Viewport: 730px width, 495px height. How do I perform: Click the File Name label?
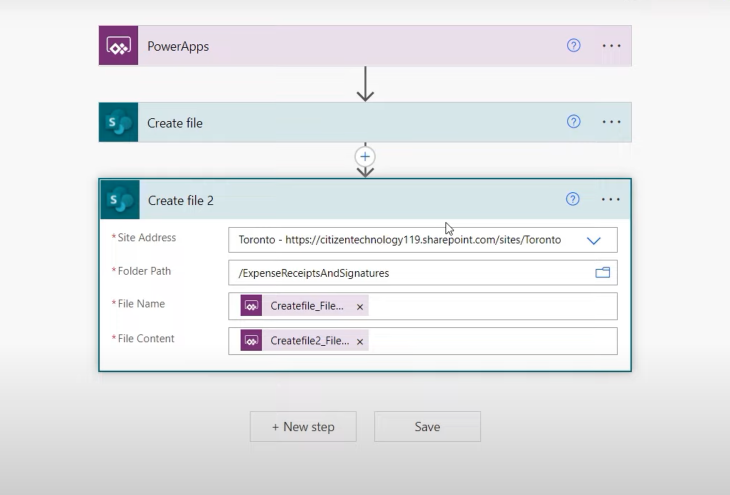point(141,304)
